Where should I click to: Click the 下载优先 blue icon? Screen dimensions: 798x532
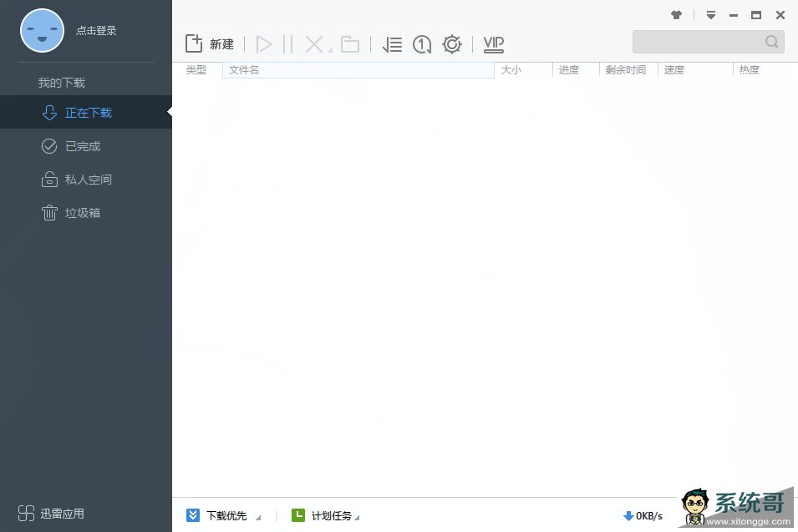point(193,515)
